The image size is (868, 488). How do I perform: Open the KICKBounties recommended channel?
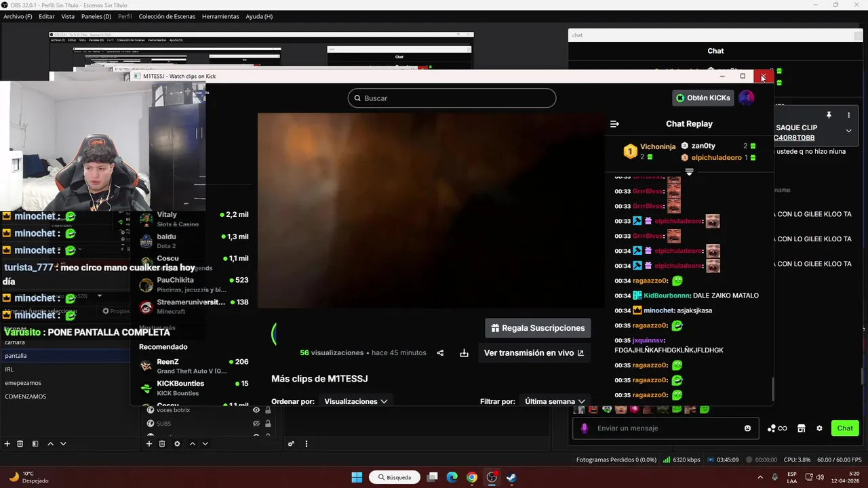(x=193, y=388)
